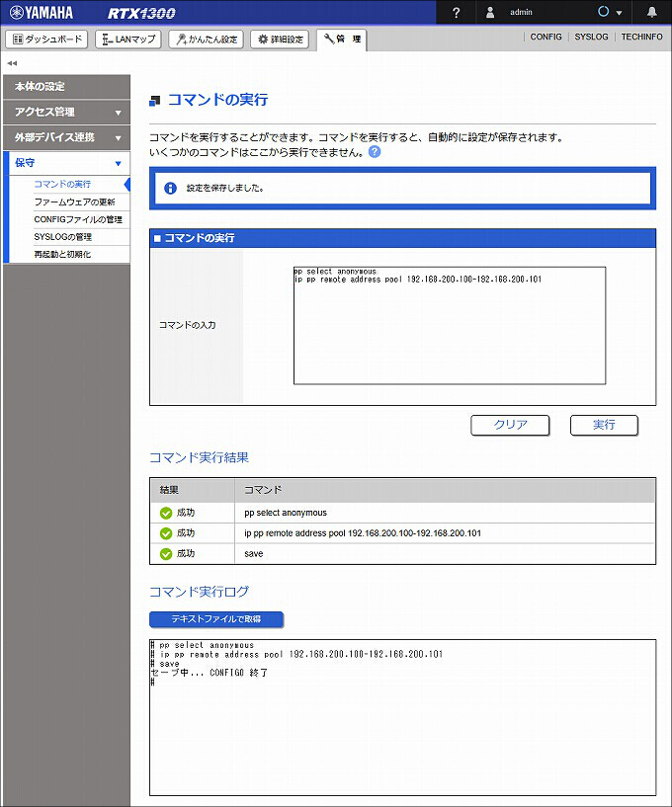This screenshot has height=807, width=672.
Task: Select the 管理 tab
Action: click(341, 40)
